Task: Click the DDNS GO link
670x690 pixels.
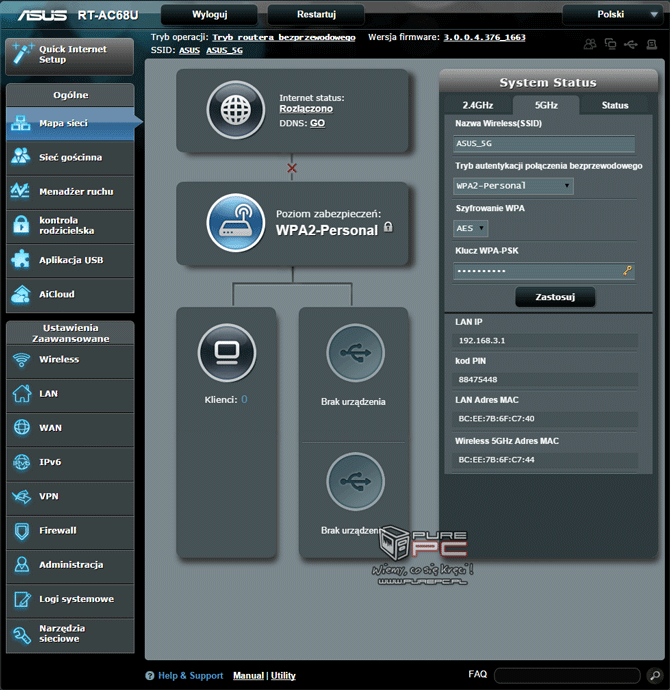Action: (317, 123)
